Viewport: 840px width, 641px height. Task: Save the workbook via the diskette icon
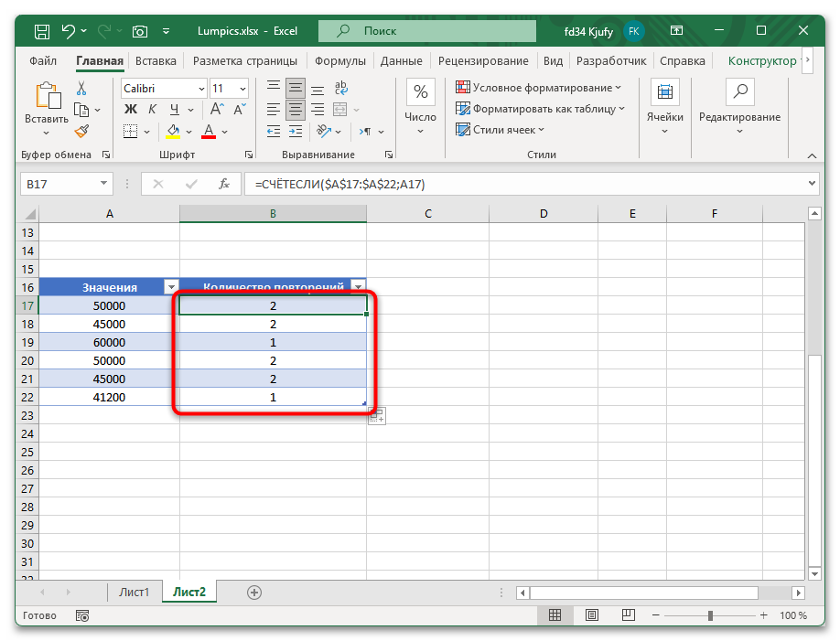[x=40, y=30]
